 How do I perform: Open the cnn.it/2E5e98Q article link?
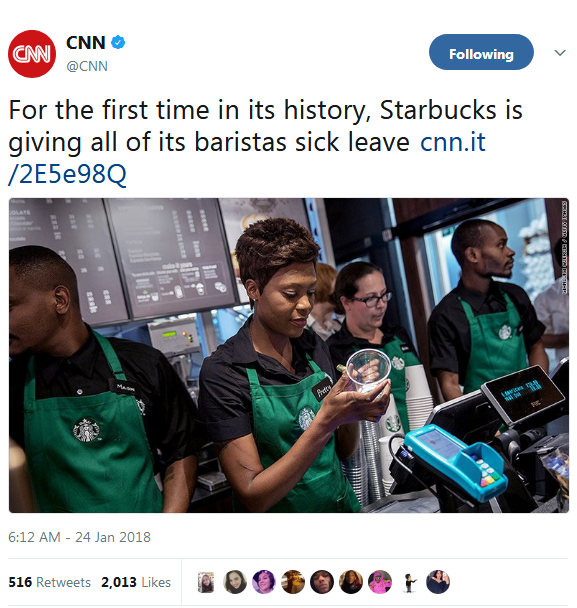coord(247,158)
